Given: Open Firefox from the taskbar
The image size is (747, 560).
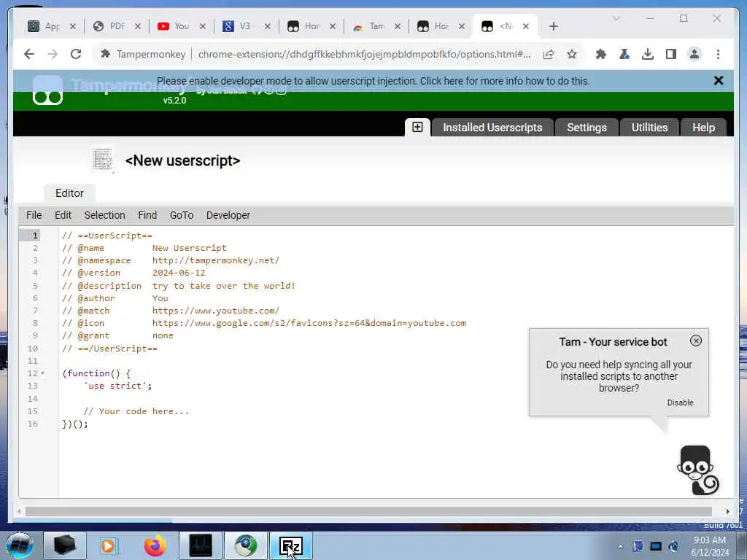Looking at the screenshot, I should tap(155, 545).
